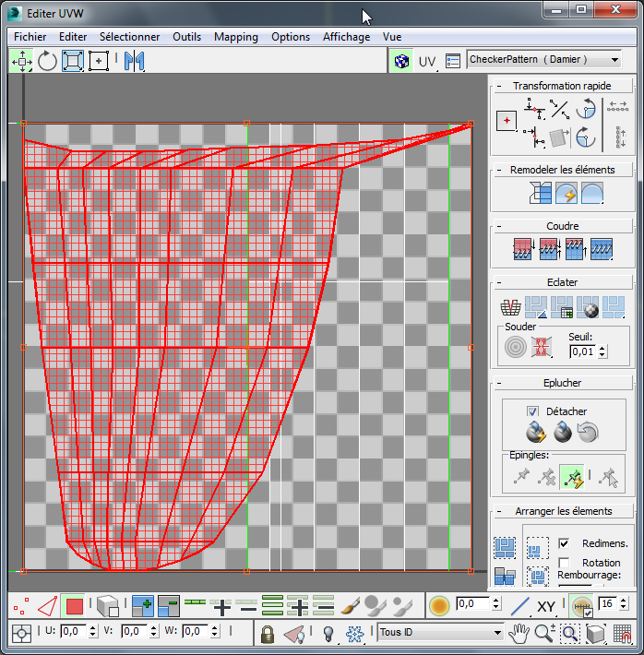The width and height of the screenshot is (644, 655).
Task: Click the Break basket icon in Eclater
Action: [511, 308]
